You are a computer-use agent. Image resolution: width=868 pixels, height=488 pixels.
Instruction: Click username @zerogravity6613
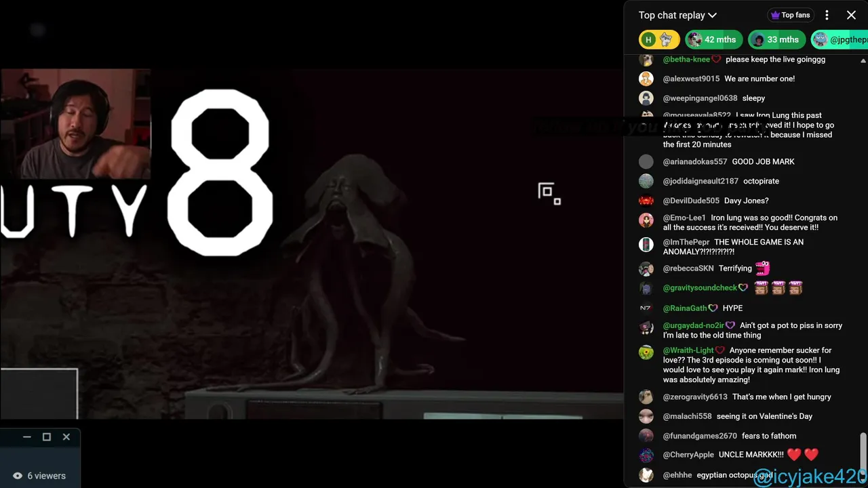[x=695, y=396]
